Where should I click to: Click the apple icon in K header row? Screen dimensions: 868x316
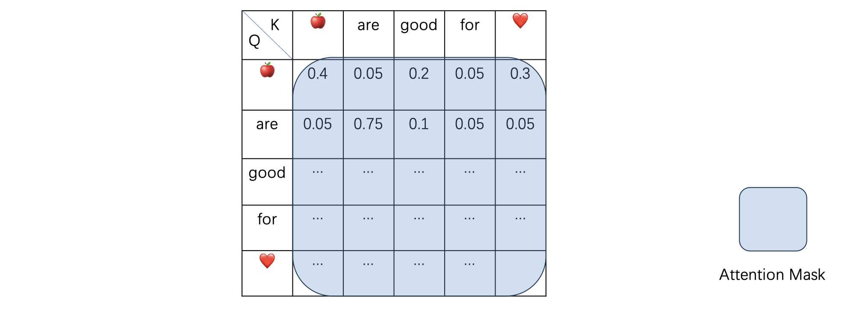click(x=318, y=21)
